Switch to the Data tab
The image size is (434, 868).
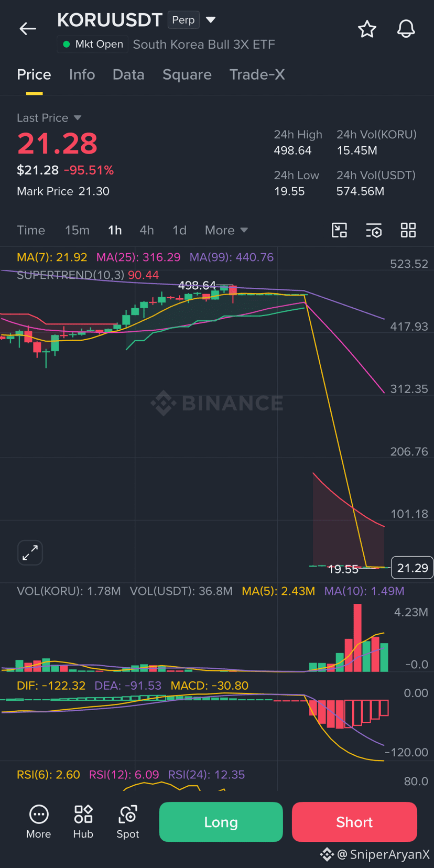pos(128,74)
